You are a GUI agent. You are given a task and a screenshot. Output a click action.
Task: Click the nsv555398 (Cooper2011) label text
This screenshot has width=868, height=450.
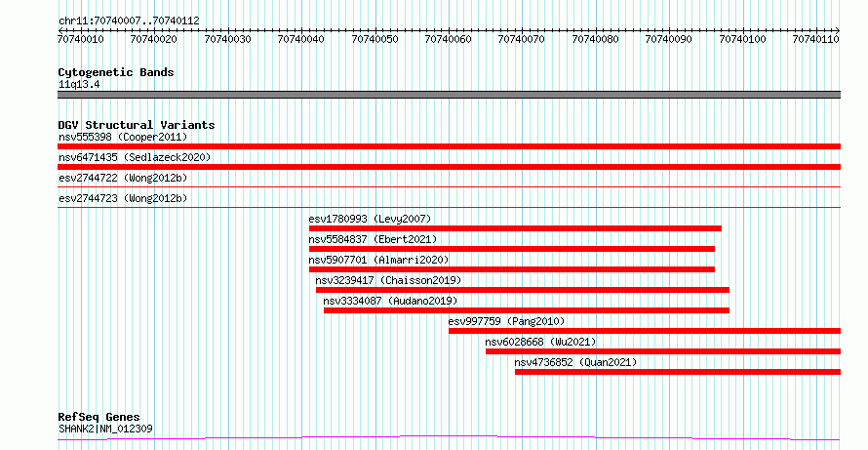[123, 137]
